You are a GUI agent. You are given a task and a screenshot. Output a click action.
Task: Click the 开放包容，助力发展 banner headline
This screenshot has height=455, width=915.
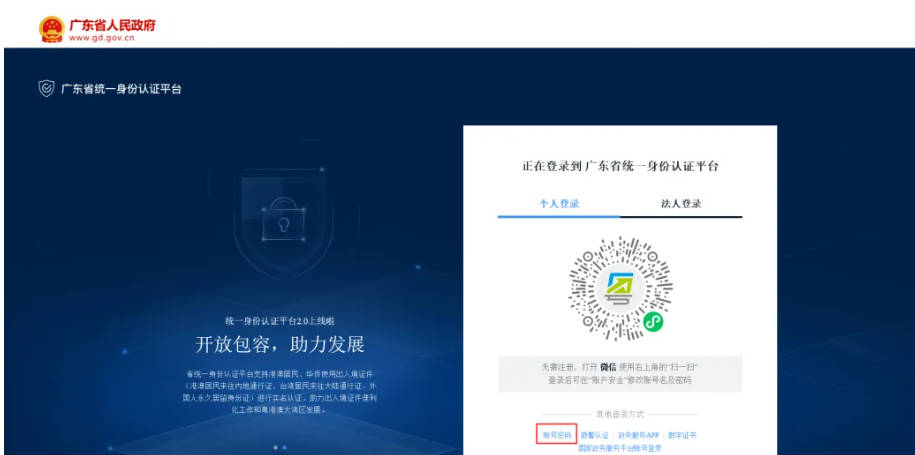point(280,344)
